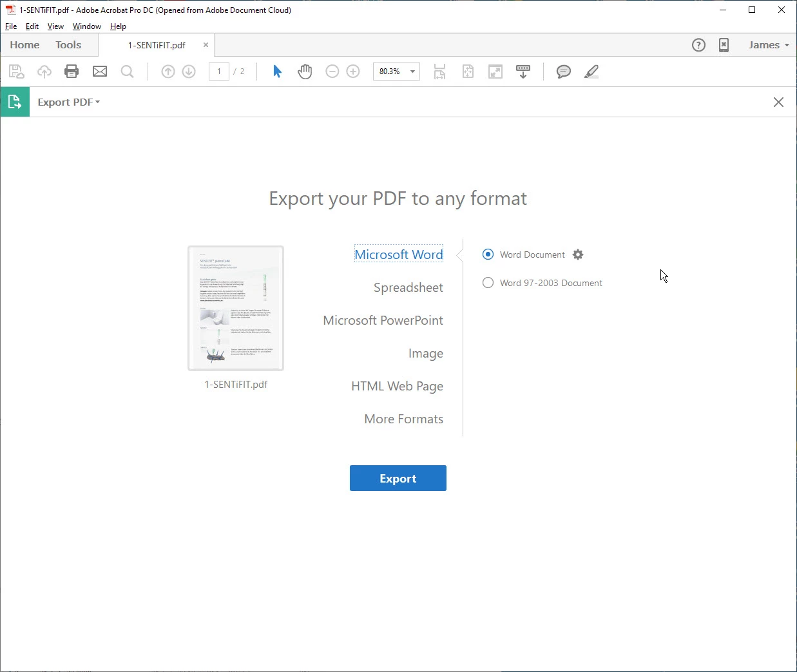Viewport: 797px width, 672px height.
Task: Switch to the Tools tab
Action: pos(68,45)
